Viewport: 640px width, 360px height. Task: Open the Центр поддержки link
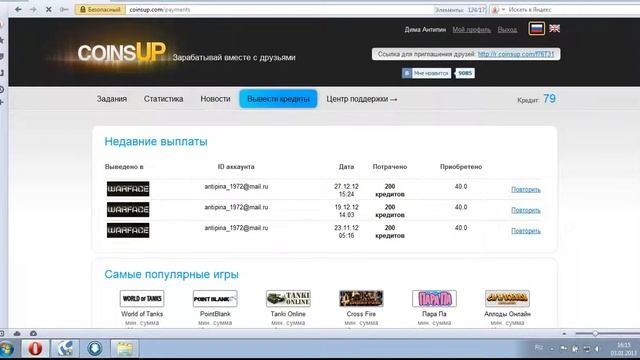[362, 99]
